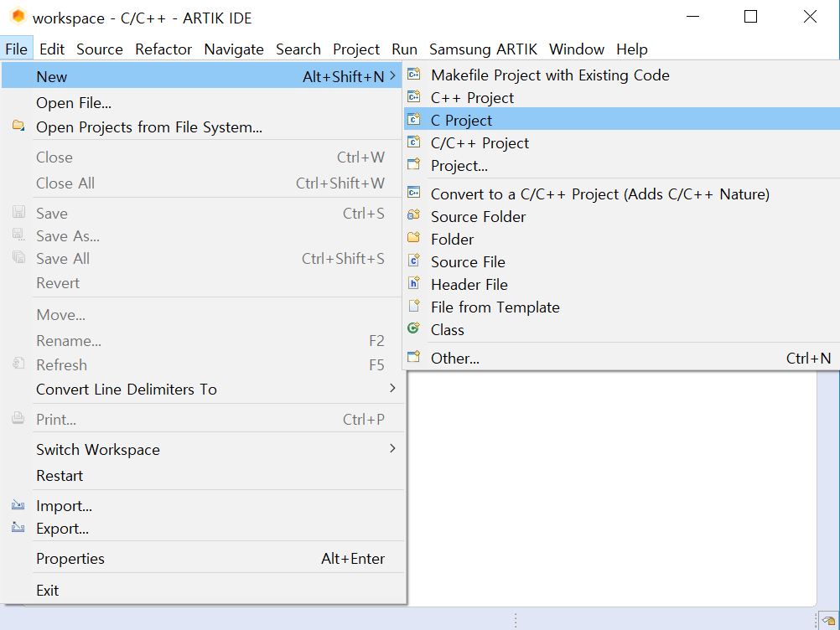
Task: Click the Makefile Project with Existing Code icon
Action: pos(413,74)
